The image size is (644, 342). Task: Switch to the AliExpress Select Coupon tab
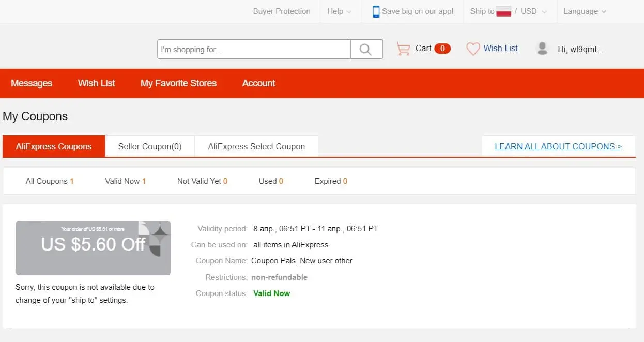tap(256, 146)
